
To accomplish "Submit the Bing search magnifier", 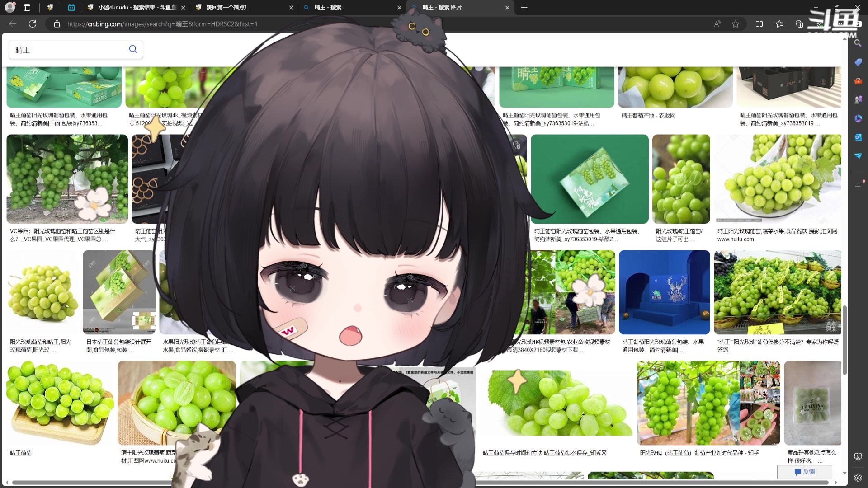I will pos(133,49).
